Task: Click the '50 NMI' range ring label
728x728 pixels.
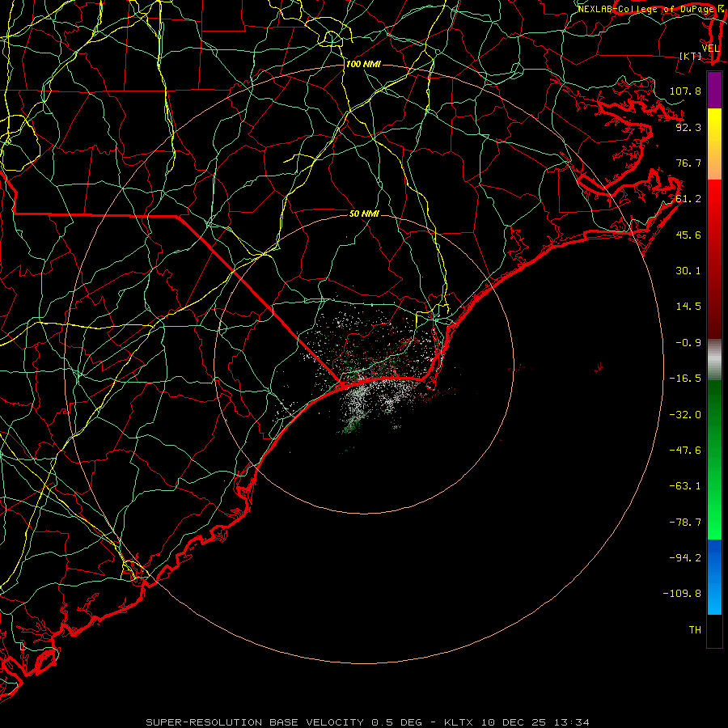Action: [x=365, y=214]
